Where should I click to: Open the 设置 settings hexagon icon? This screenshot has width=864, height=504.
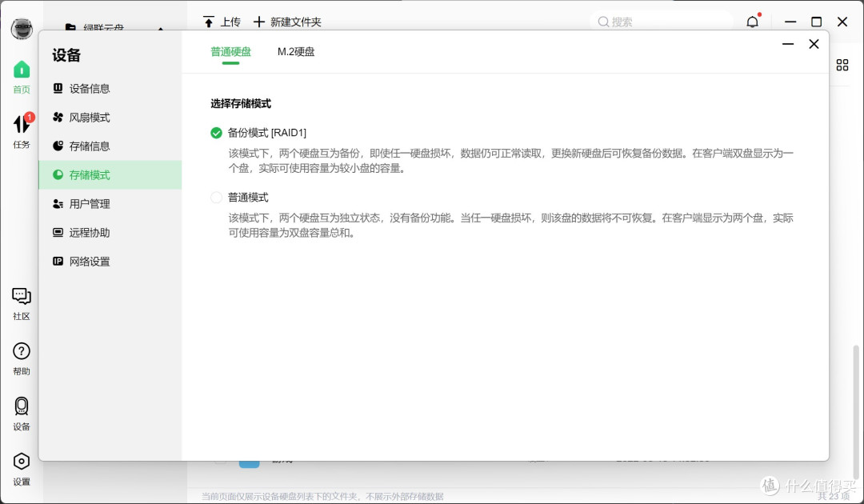tap(22, 469)
